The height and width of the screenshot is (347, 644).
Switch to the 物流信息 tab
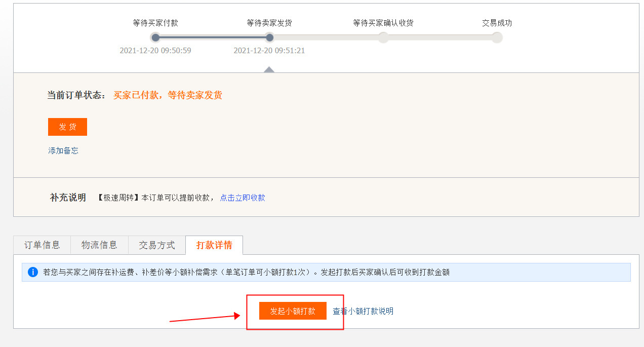click(99, 245)
